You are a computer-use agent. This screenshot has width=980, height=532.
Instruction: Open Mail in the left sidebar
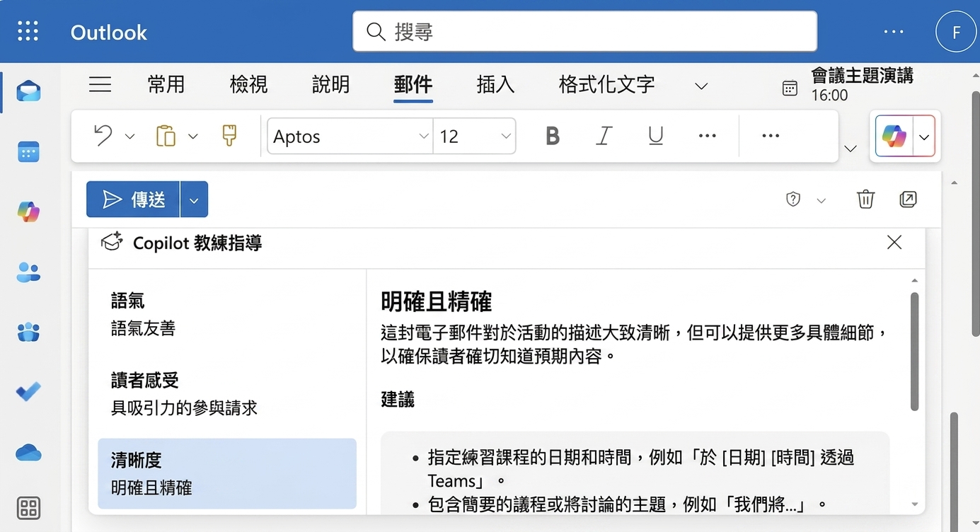pos(28,91)
